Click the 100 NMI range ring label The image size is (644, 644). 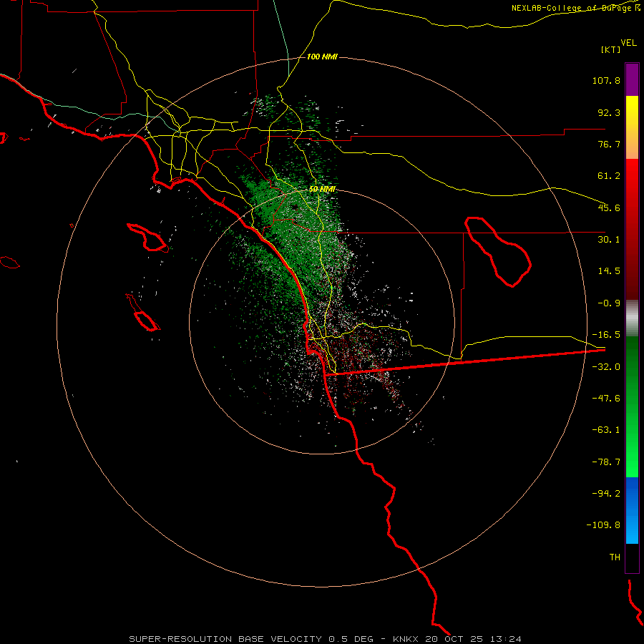(322, 57)
